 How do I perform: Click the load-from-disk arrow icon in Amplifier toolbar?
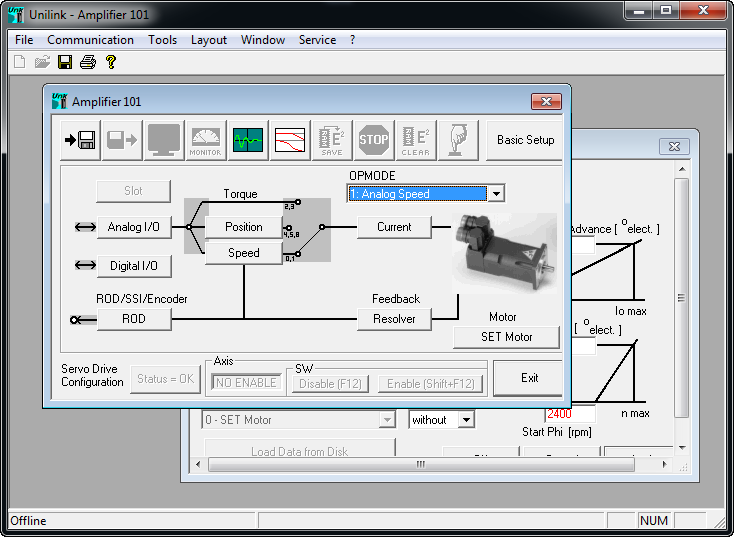coord(122,140)
